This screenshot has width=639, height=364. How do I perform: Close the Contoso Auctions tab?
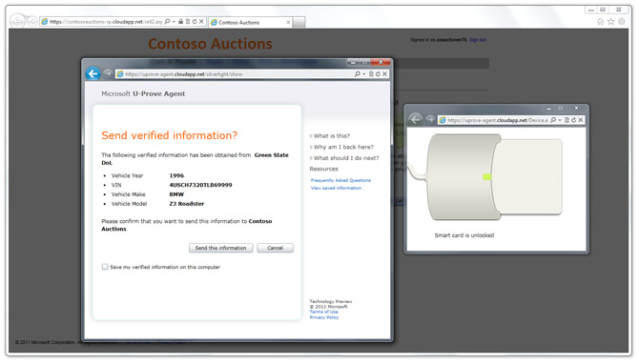[289, 23]
